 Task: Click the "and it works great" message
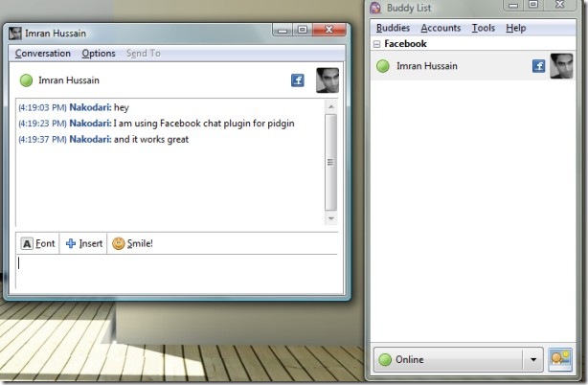(103, 140)
